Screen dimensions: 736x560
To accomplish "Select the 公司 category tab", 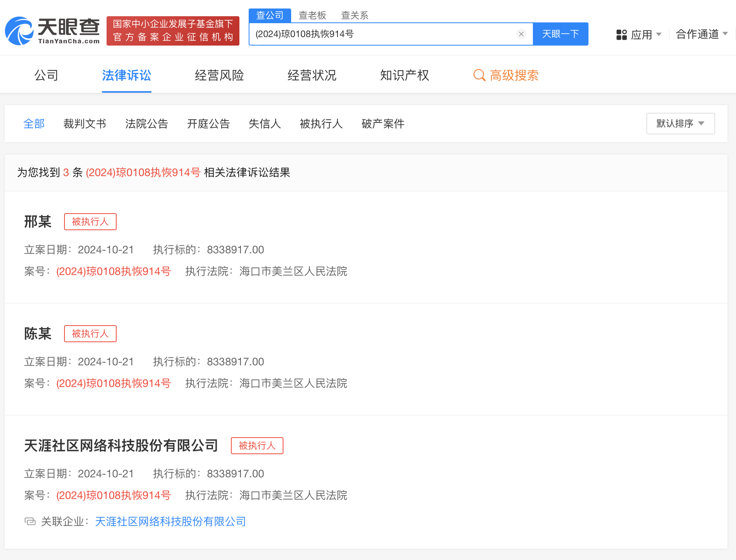I will click(x=46, y=75).
